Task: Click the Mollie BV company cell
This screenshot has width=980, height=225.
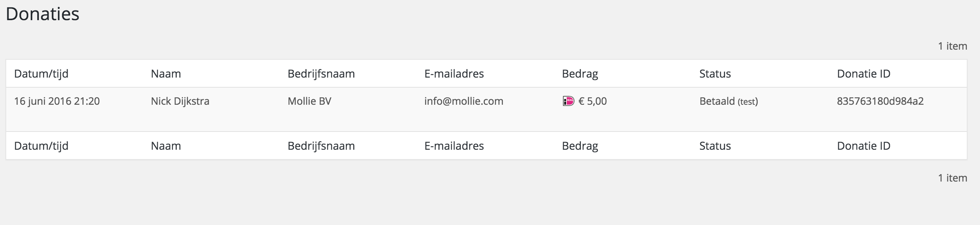Action: pyautogui.click(x=309, y=101)
